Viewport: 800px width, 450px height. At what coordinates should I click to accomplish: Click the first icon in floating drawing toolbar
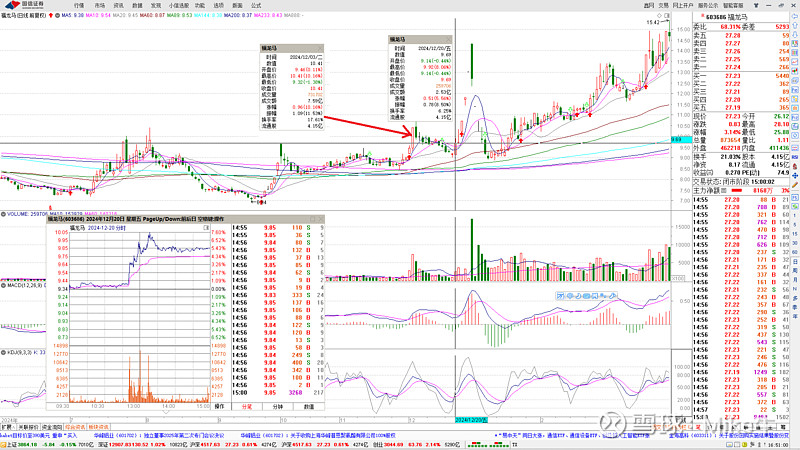(x=560, y=296)
